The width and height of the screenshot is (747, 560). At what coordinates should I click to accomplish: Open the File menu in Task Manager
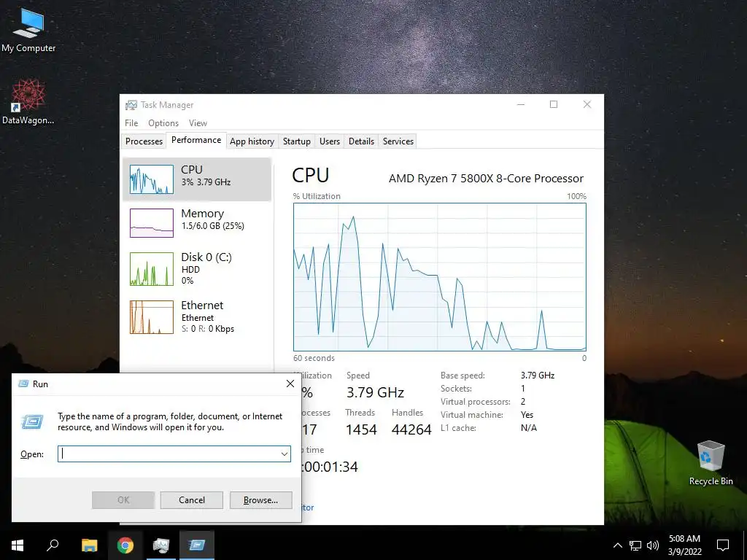tap(131, 122)
